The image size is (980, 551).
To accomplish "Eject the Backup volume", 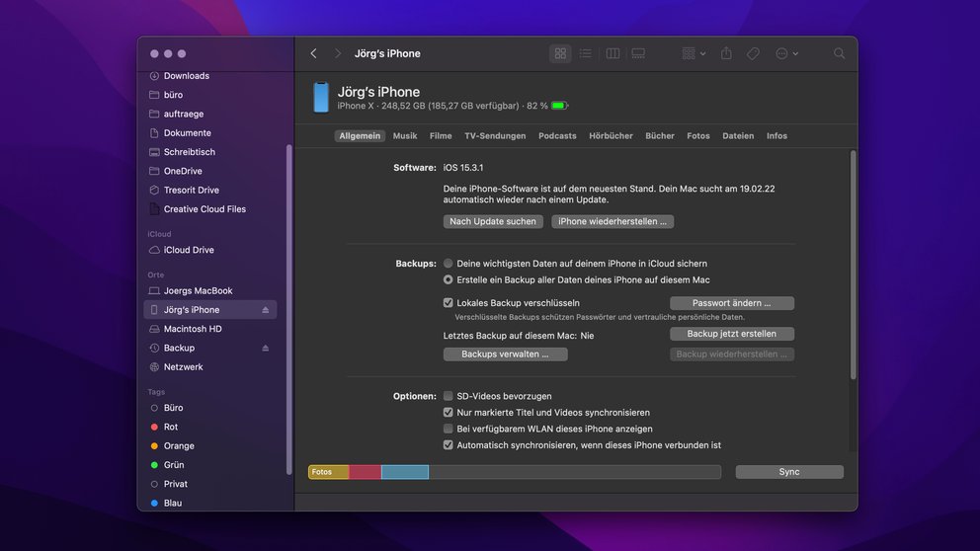I will coord(266,348).
